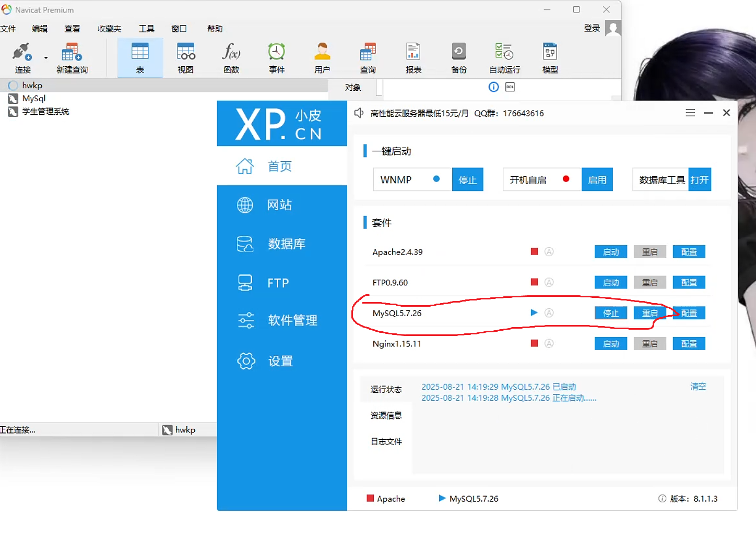Click the DDL icon next to info icon
The image size is (756, 542).
(x=510, y=87)
